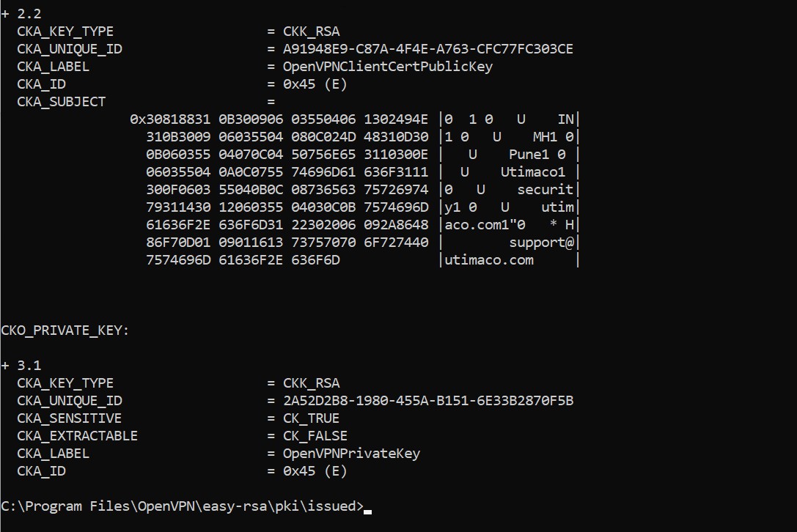
Task: Click the plus sign before 2.2
Action: coord(5,14)
